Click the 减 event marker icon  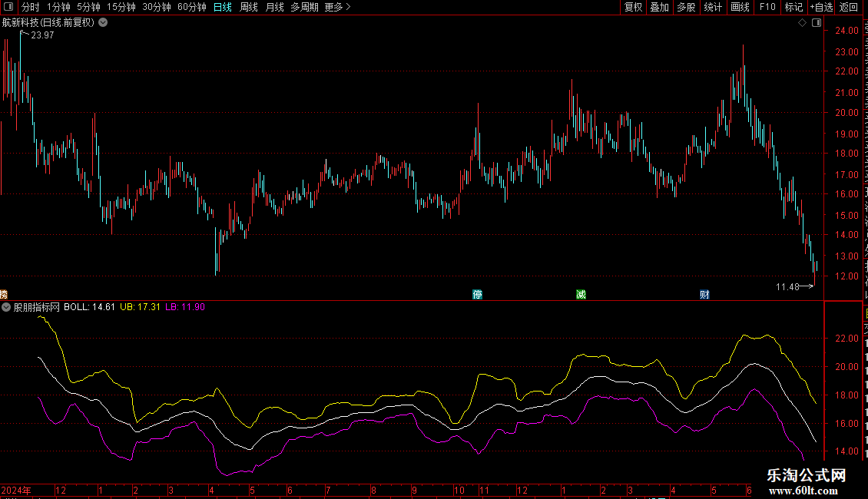(x=581, y=294)
